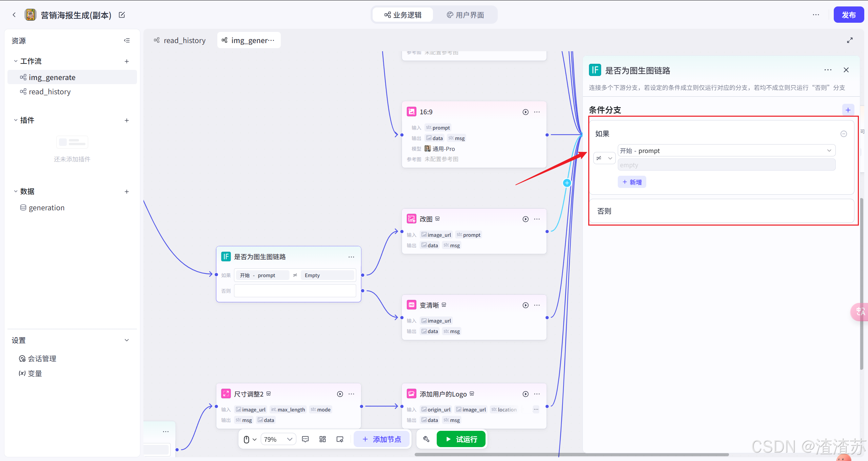Image resolution: width=868 pixels, height=461 pixels.
Task: Remove the 如果 condition minus circle
Action: tap(844, 134)
